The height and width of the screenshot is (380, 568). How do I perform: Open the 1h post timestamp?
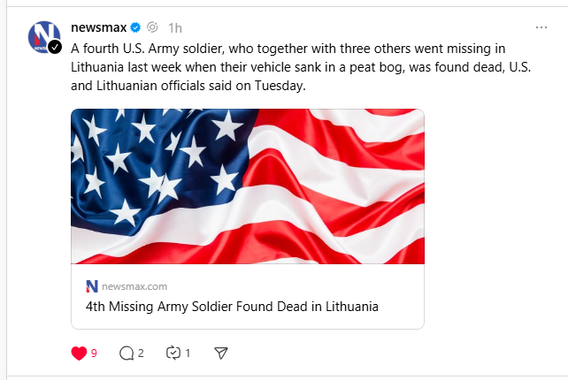pyautogui.click(x=175, y=28)
